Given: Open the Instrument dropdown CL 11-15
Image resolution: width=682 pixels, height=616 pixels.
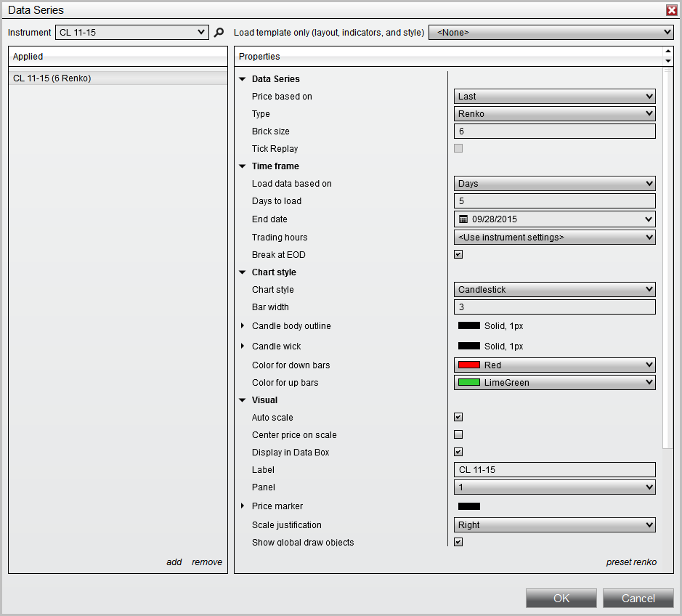Looking at the screenshot, I should tap(131, 32).
